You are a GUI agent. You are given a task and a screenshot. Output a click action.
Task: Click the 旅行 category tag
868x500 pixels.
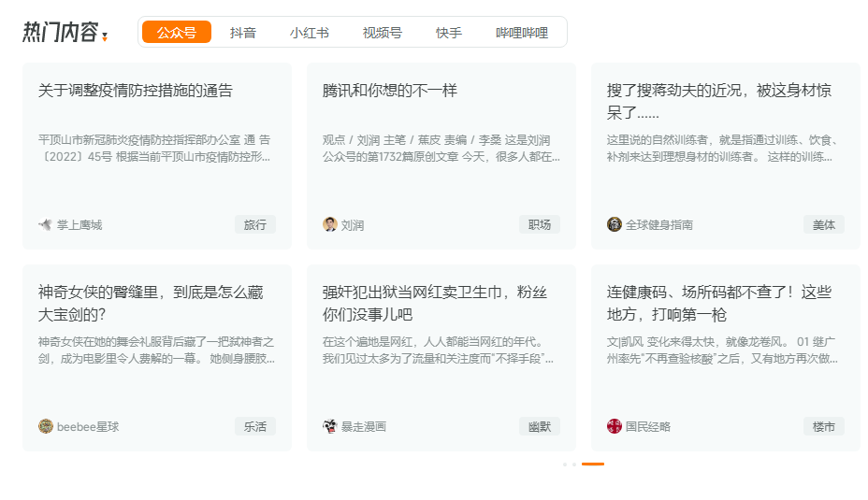pos(255,224)
